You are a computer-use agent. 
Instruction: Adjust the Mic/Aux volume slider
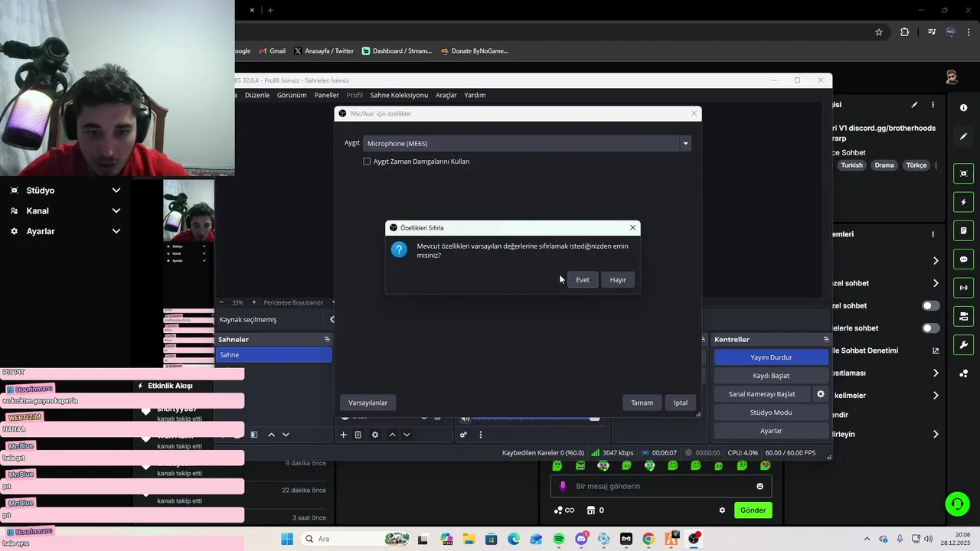click(535, 418)
